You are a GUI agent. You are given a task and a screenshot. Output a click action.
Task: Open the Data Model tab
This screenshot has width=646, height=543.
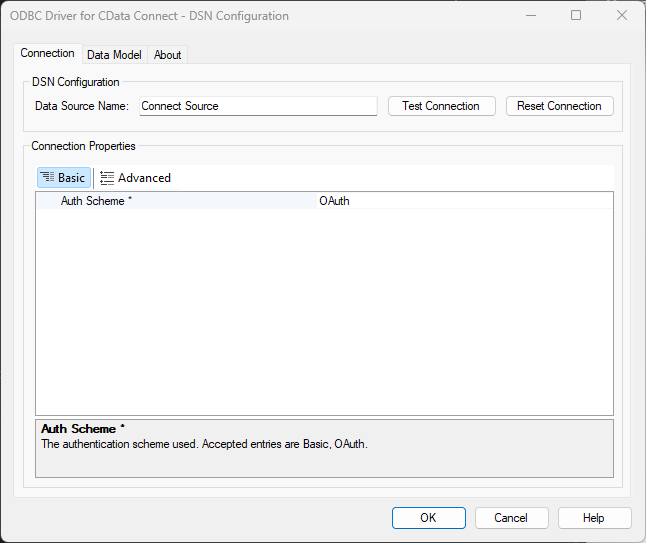(114, 55)
